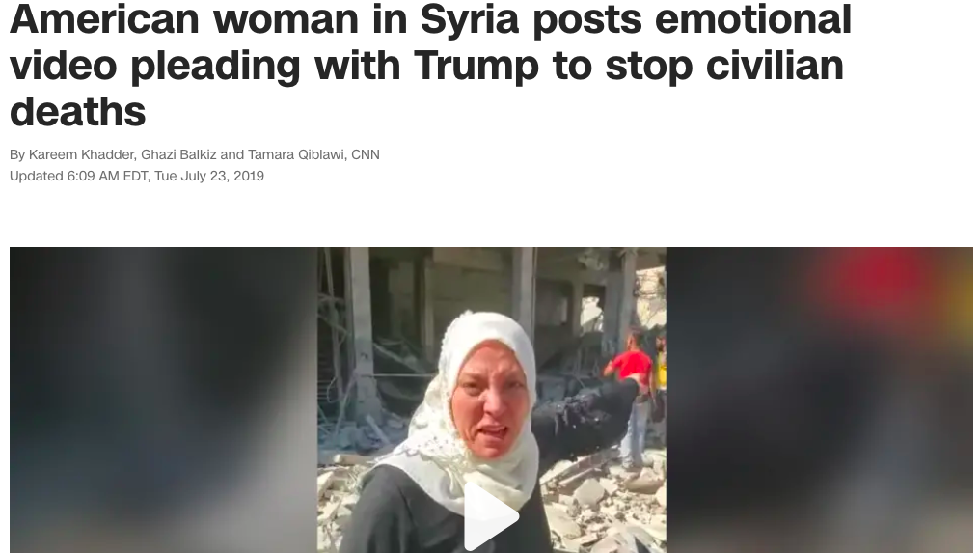Open author Kareem Khadder's byline link
The image size is (980, 553).
click(x=81, y=154)
